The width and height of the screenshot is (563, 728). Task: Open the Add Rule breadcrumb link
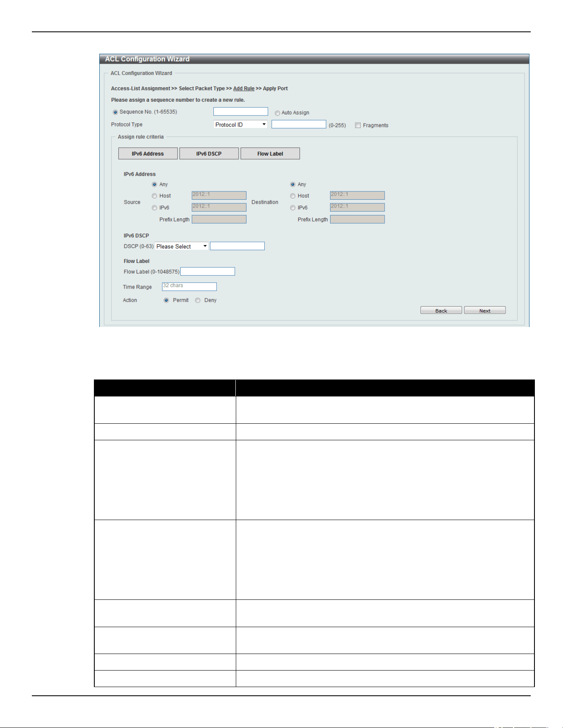tap(244, 88)
